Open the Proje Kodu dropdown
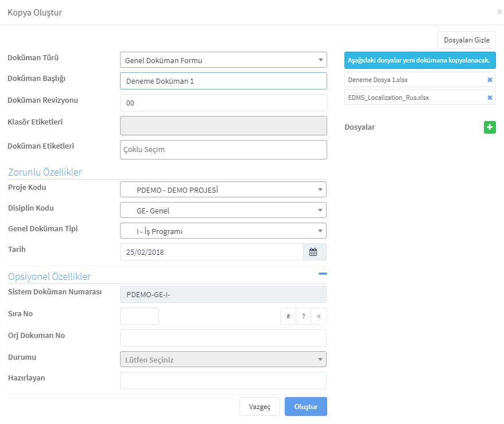504x424 pixels. [223, 189]
